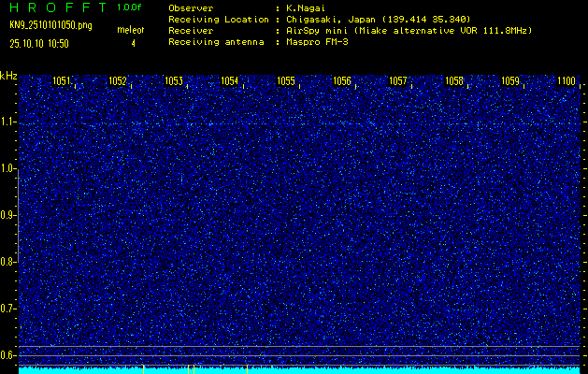Image resolution: width=588 pixels, height=374 pixels.
Task: Select the 1055 time tick label
Action: (286, 81)
